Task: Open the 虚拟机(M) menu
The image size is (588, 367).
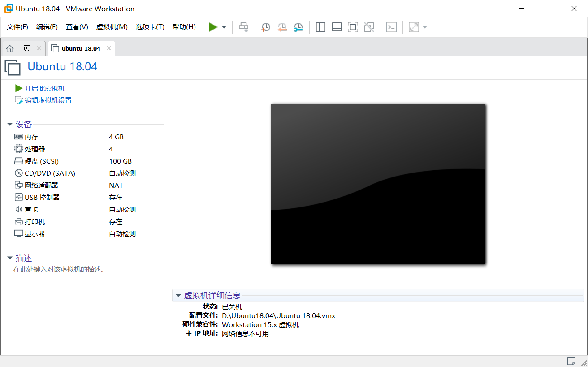Action: (112, 27)
